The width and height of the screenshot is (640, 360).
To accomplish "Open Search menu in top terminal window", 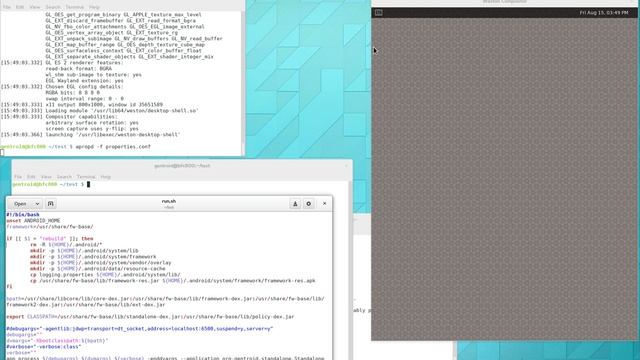I will pos(53,7).
